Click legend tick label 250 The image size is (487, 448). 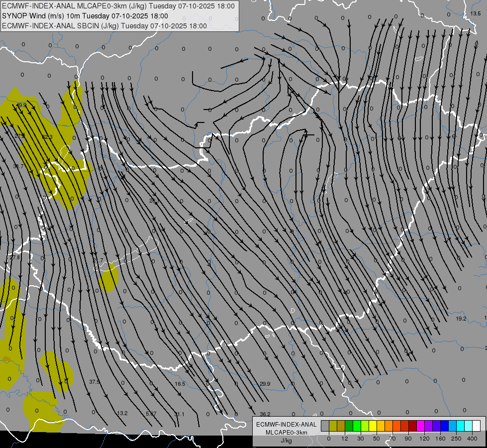click(456, 439)
